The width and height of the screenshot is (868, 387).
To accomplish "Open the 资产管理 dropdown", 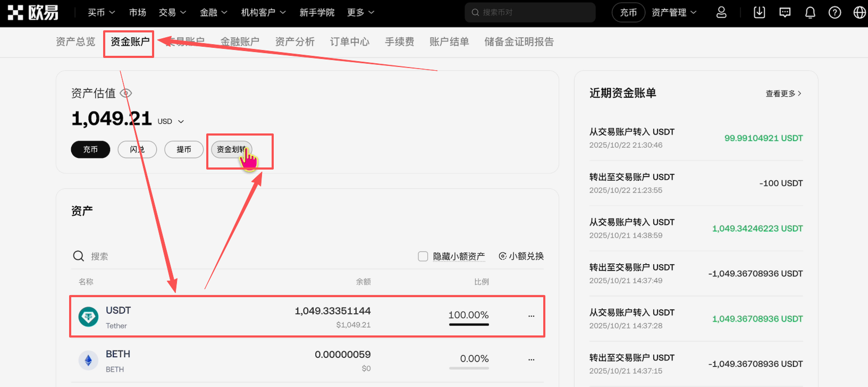I will click(x=673, y=12).
